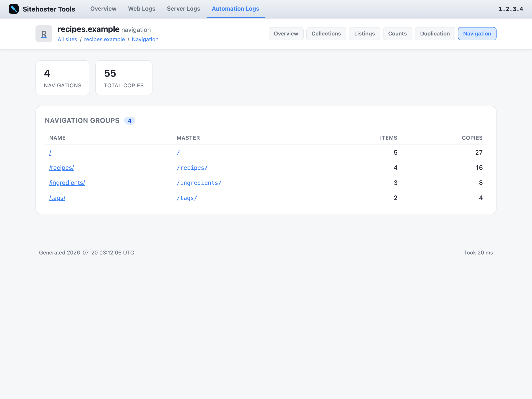532x399 pixels.
Task: Open the Overview top navigation item
Action: (103, 9)
